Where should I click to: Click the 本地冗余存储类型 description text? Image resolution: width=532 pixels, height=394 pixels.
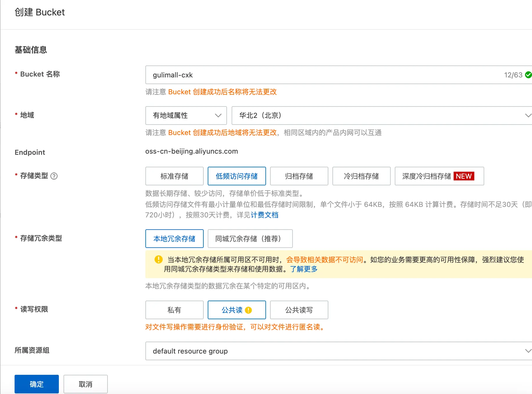(229, 286)
